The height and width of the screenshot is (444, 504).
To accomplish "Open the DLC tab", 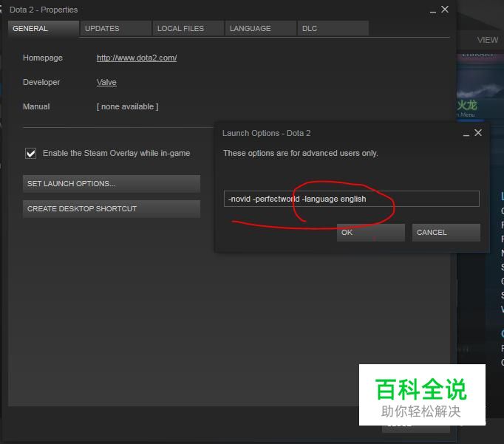I will point(333,29).
